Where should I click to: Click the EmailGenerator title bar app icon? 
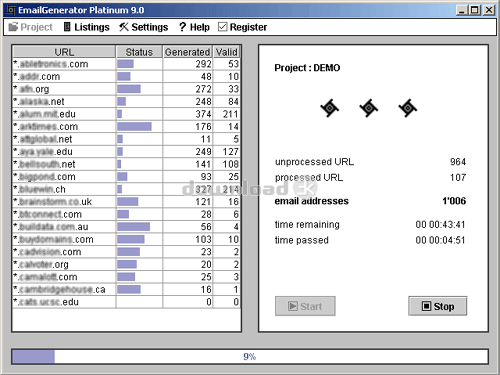(x=10, y=10)
